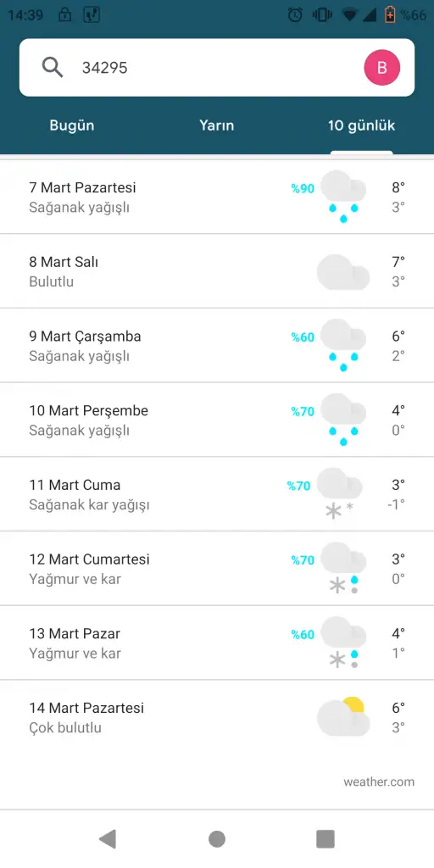434x868 pixels.
Task: Tap the Android back navigation triangle
Action: [108, 839]
